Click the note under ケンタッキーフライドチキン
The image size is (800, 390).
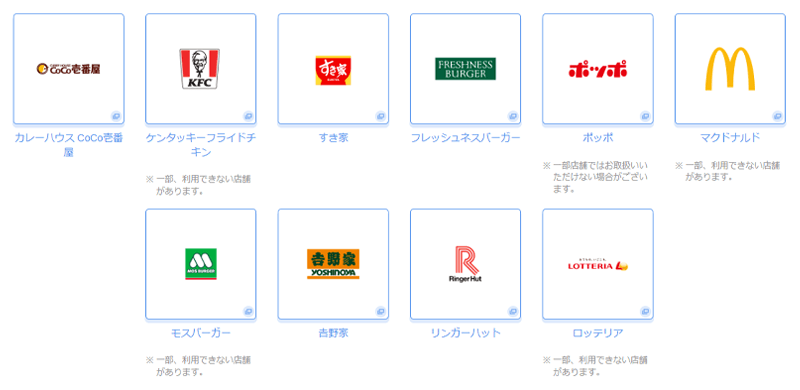click(199, 185)
